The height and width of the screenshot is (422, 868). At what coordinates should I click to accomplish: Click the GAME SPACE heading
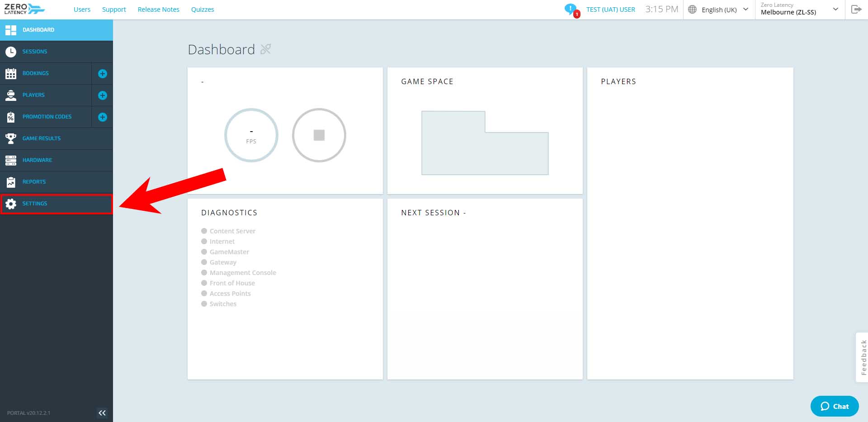click(x=427, y=81)
